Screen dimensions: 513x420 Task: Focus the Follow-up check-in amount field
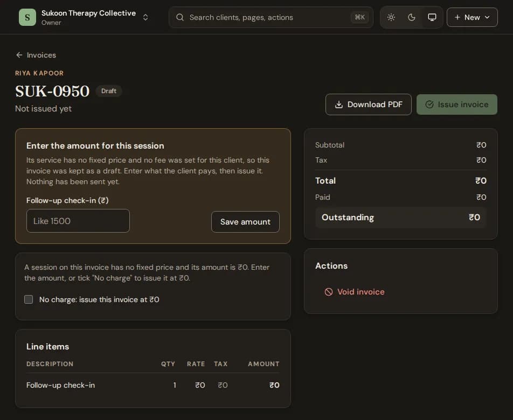tap(78, 221)
